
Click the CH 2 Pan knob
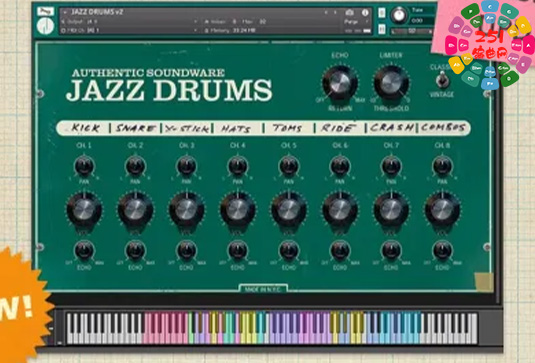135,166
